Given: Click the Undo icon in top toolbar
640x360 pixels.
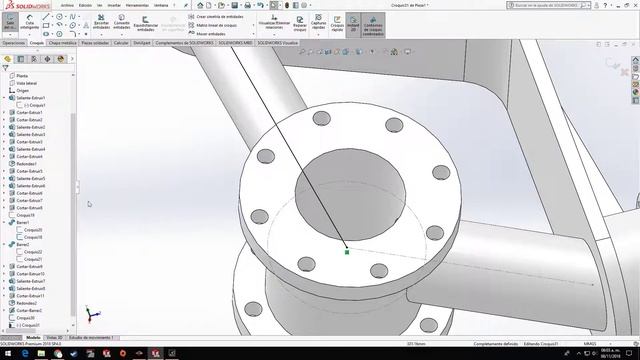Looking at the screenshot, I should click(x=260, y=5).
